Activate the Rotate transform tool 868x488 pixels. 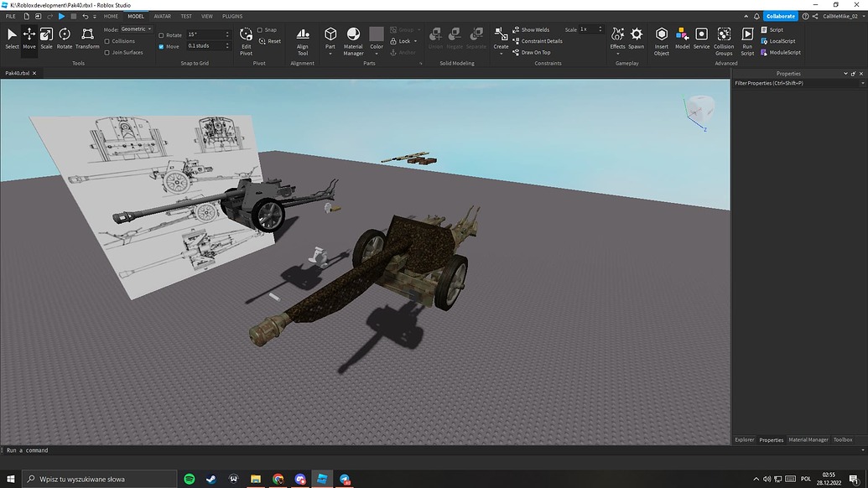(65, 36)
